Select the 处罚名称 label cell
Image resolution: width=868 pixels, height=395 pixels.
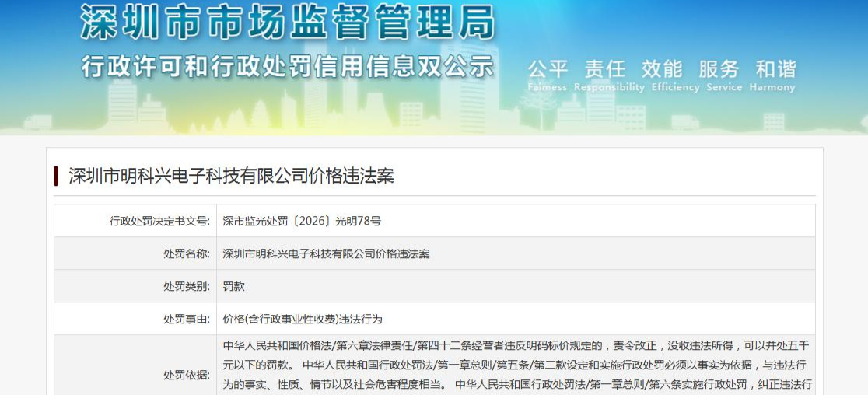[135, 254]
